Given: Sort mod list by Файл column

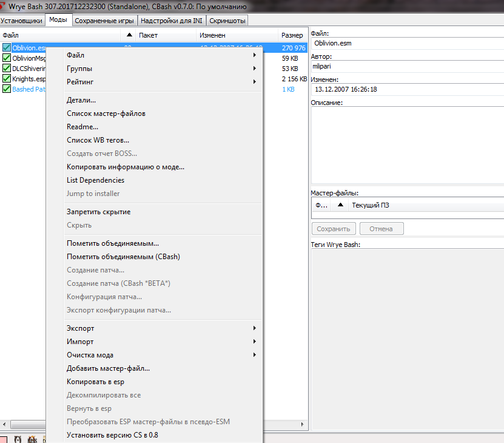Looking at the screenshot, I should (60, 35).
